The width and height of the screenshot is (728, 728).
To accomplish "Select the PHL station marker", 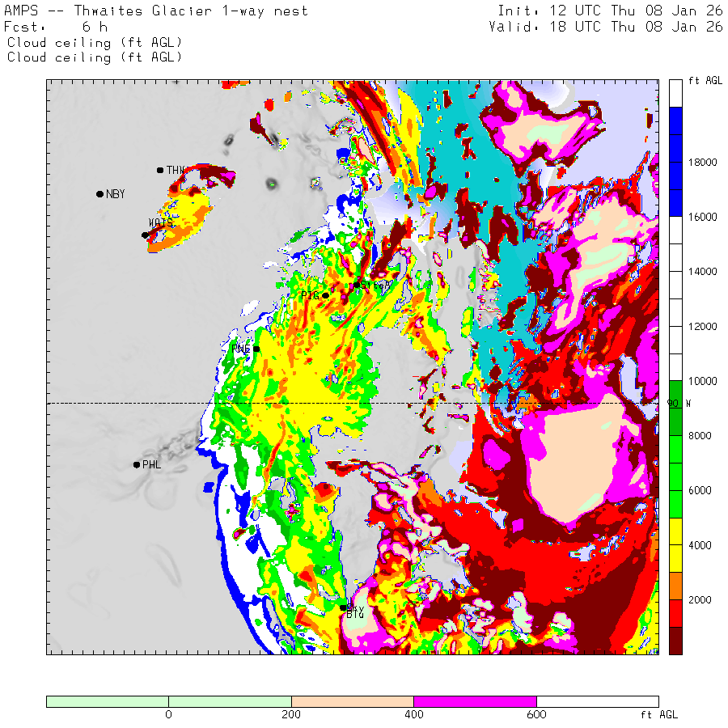I will (x=137, y=464).
